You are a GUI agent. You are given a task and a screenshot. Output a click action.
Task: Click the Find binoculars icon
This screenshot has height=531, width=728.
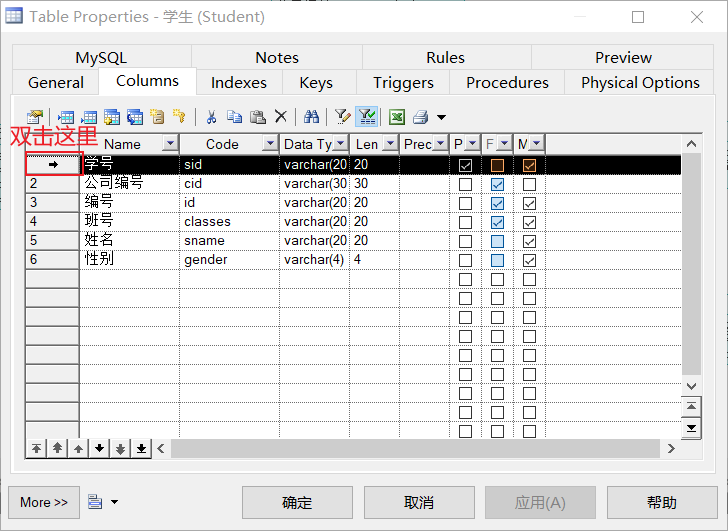tap(311, 117)
